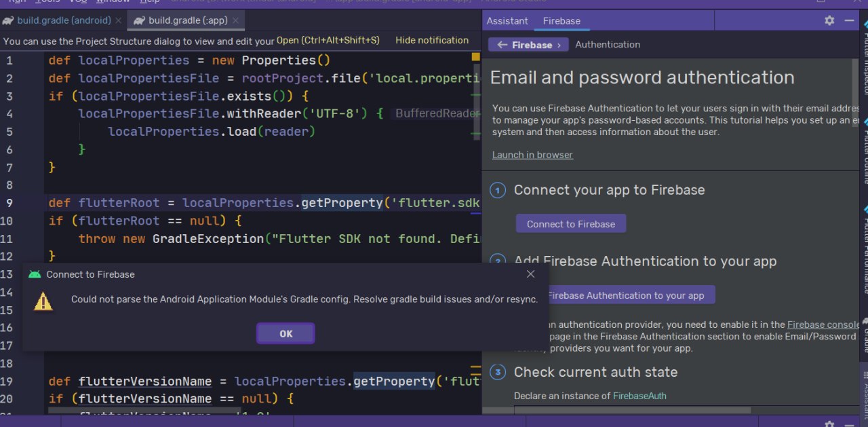Click the Android icon in the dialog title

[35, 274]
